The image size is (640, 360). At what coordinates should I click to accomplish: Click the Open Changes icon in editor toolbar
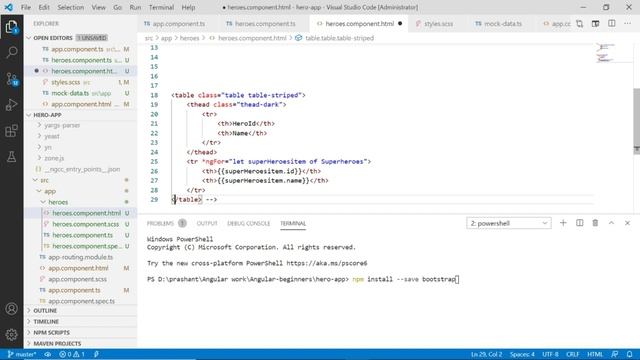point(580,24)
